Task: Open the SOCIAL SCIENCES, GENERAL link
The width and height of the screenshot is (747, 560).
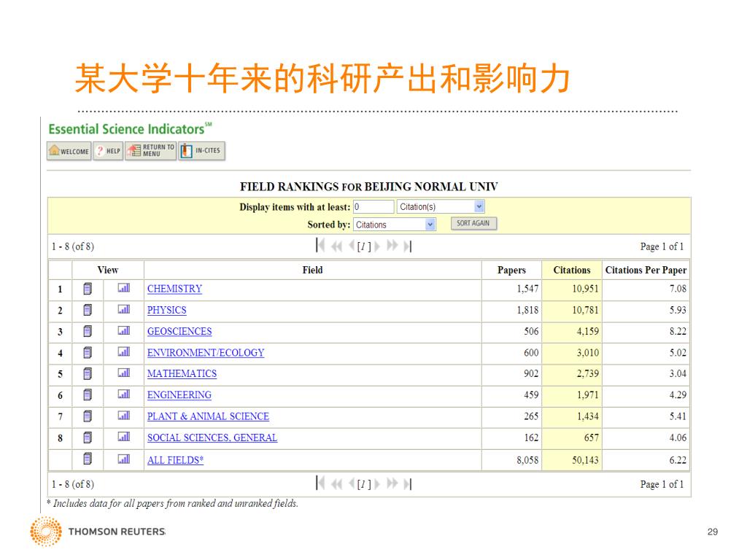Action: 212,437
